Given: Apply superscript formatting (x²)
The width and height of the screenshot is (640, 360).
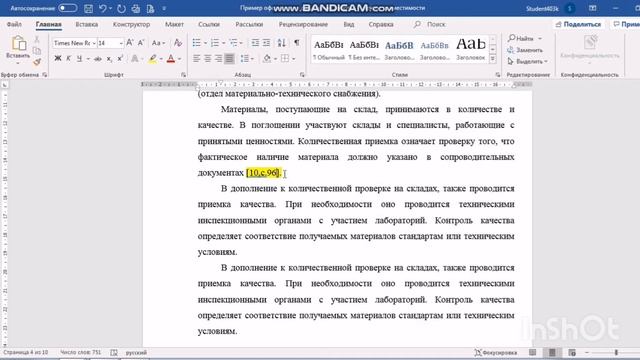Looking at the screenshot, I should coord(120,59).
